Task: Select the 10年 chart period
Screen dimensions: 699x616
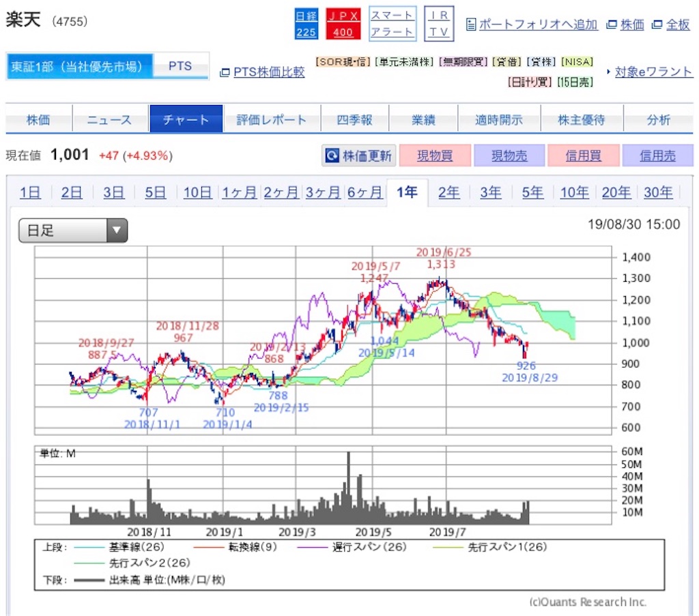Action: (x=574, y=192)
